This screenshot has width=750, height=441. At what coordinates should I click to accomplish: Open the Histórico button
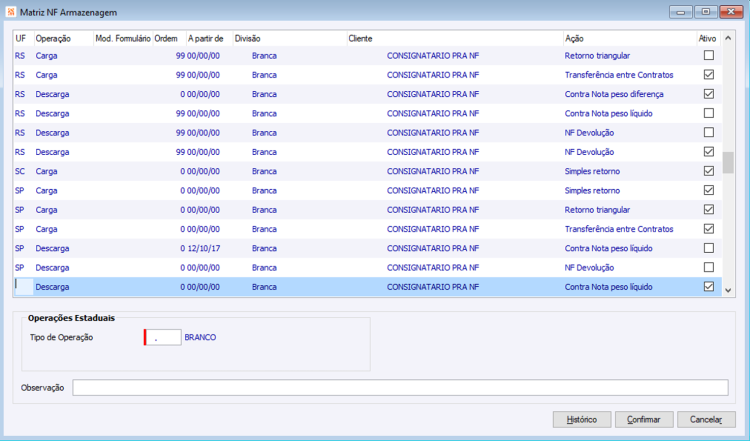[582, 419]
